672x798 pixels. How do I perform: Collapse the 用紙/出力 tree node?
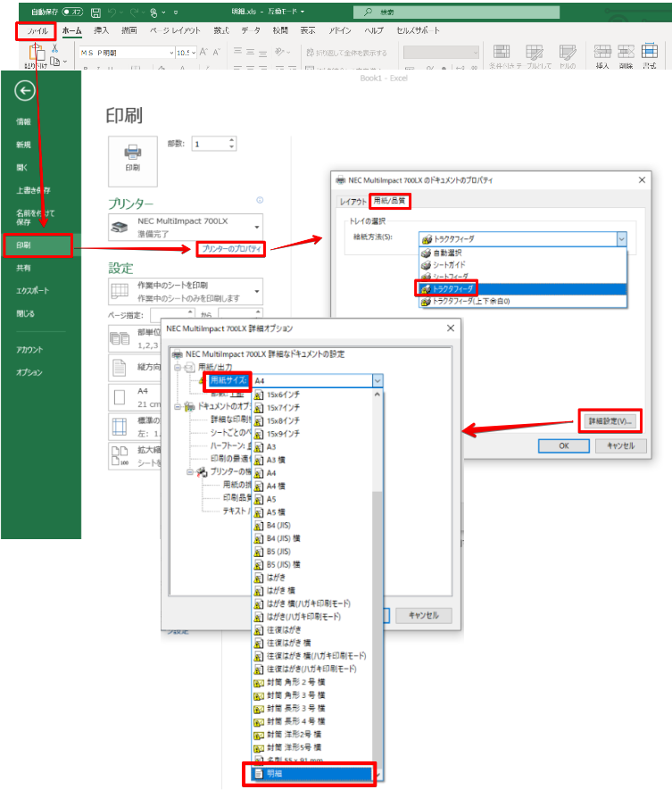tap(178, 367)
